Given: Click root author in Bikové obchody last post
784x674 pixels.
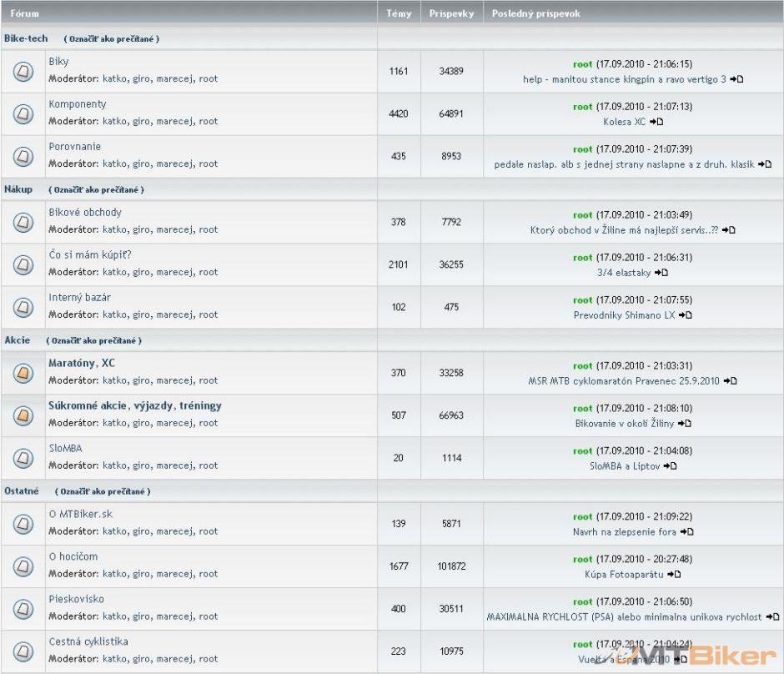Looking at the screenshot, I should click(582, 215).
